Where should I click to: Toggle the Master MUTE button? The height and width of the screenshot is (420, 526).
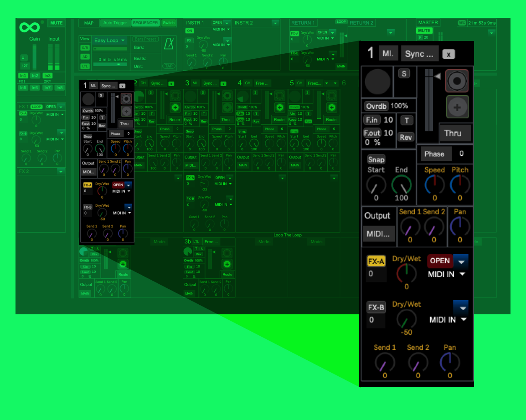click(424, 31)
